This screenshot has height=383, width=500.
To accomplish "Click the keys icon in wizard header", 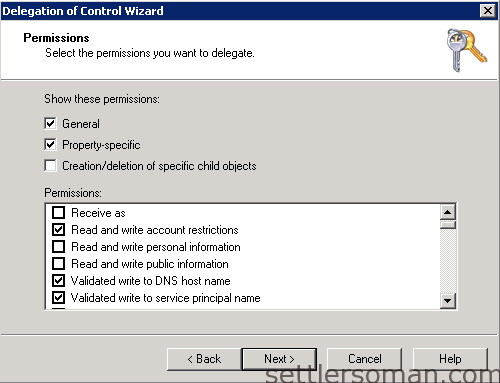I will pos(467,50).
